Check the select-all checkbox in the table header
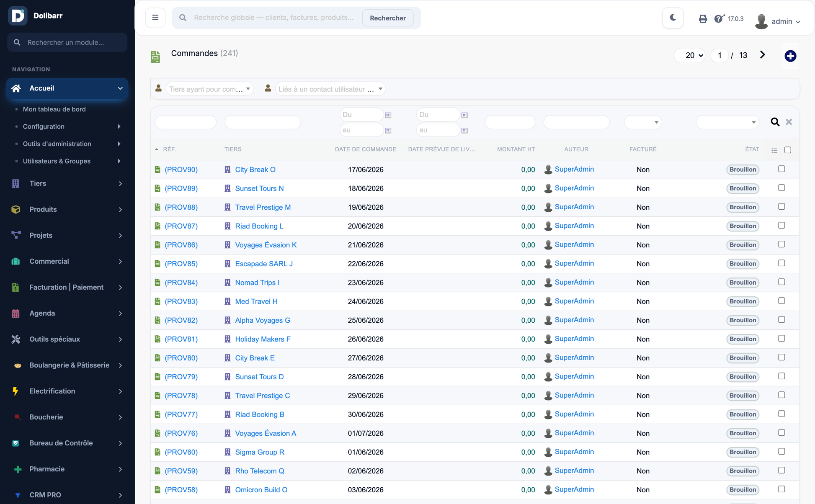815x504 pixels. [788, 150]
